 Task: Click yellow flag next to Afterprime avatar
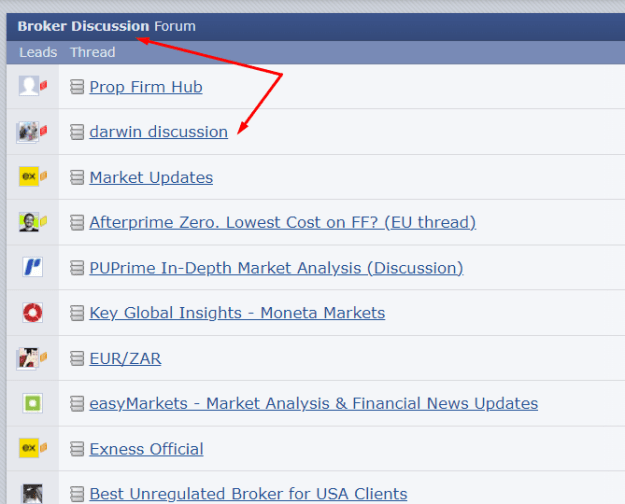(x=43, y=220)
